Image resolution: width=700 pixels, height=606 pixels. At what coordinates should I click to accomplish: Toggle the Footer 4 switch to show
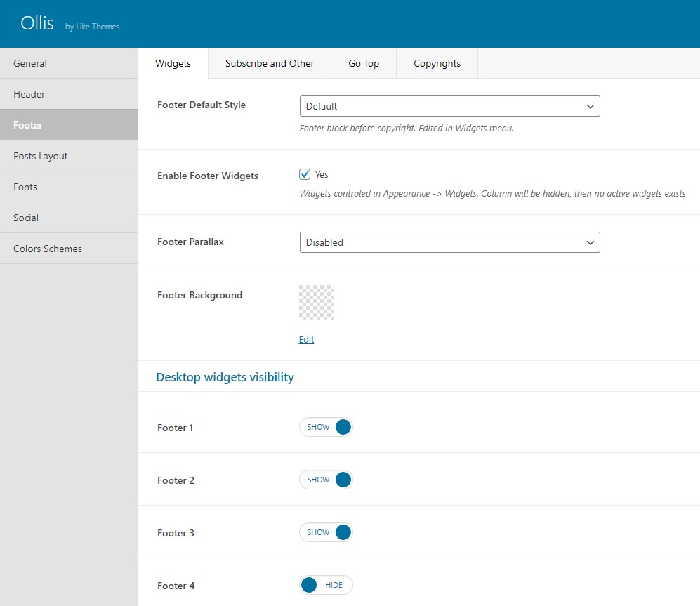click(326, 585)
